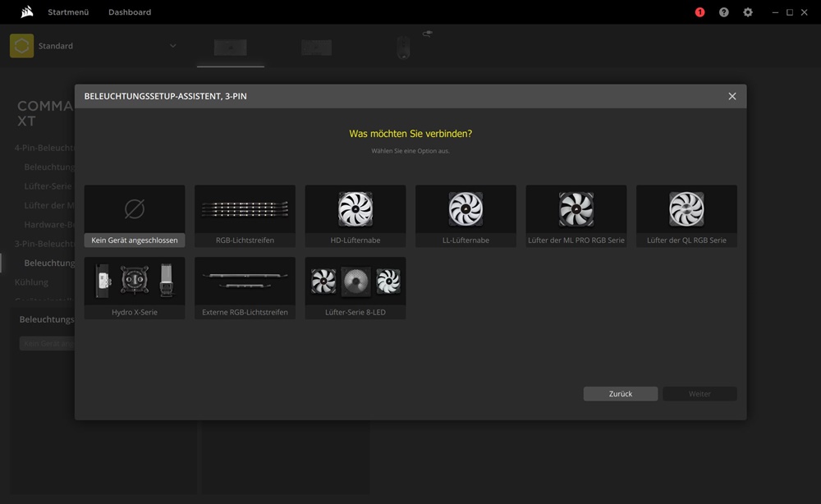Choose the Hydro X-Serie components icon
The height and width of the screenshot is (504, 821).
pos(135,281)
